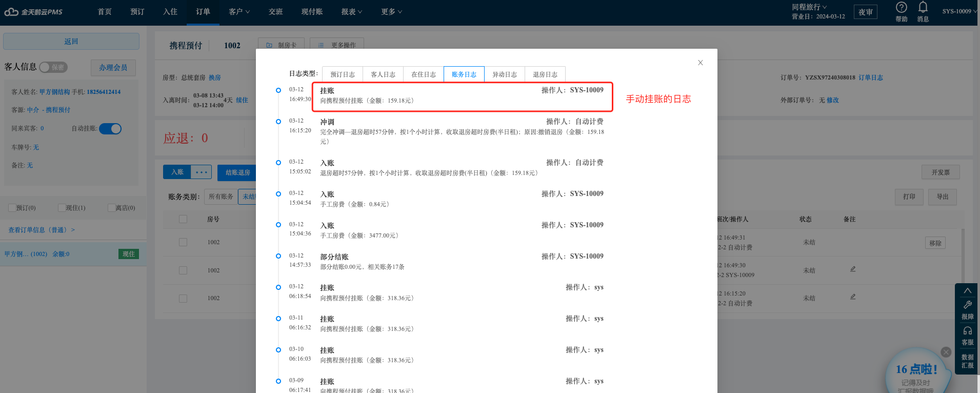
Task: Toggle the 保密 switch
Action: pyautogui.click(x=53, y=67)
